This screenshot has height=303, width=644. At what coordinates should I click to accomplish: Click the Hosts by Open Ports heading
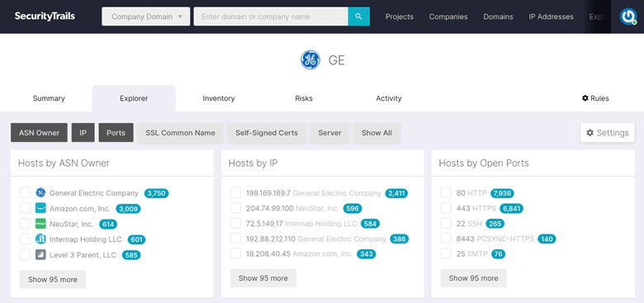[484, 163]
